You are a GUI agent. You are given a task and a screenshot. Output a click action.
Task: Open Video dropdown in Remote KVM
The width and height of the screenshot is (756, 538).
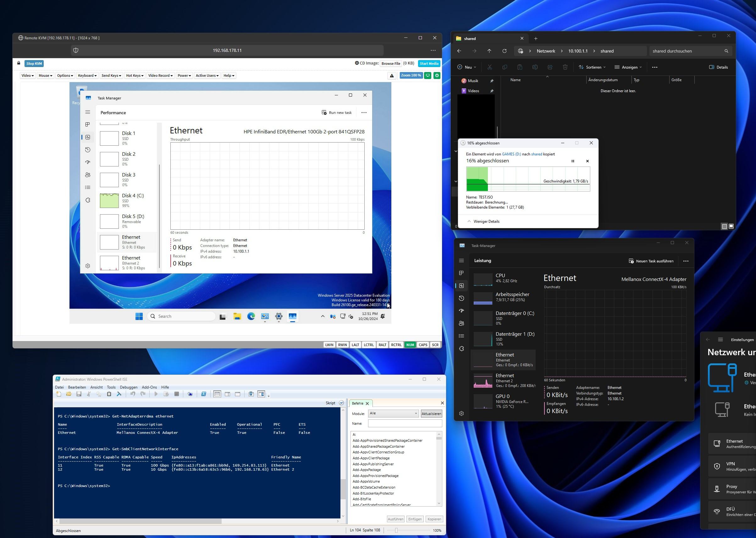(x=27, y=76)
